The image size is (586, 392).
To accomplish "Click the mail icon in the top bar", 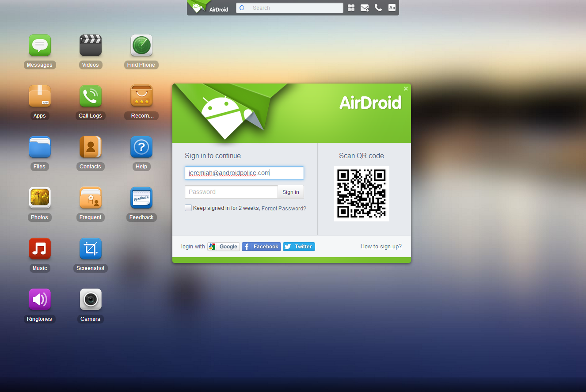I will pyautogui.click(x=365, y=8).
